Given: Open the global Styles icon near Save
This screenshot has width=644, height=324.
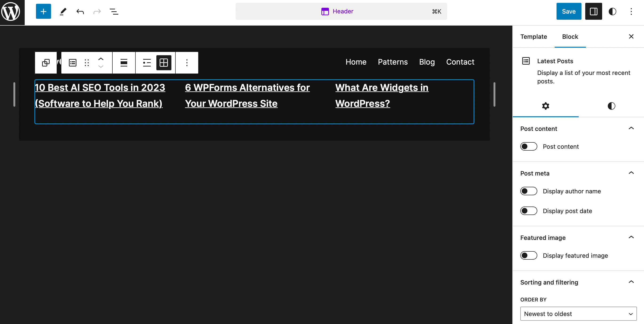Looking at the screenshot, I should pos(612,11).
